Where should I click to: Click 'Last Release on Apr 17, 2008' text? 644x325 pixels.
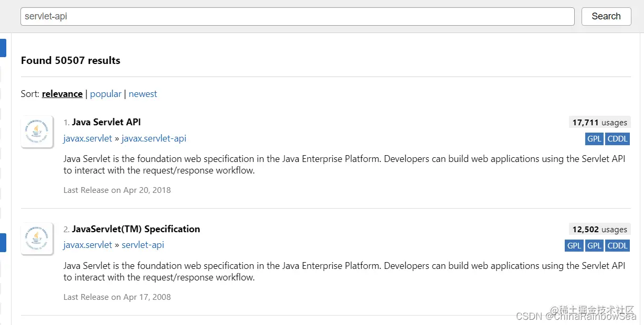pos(117,297)
